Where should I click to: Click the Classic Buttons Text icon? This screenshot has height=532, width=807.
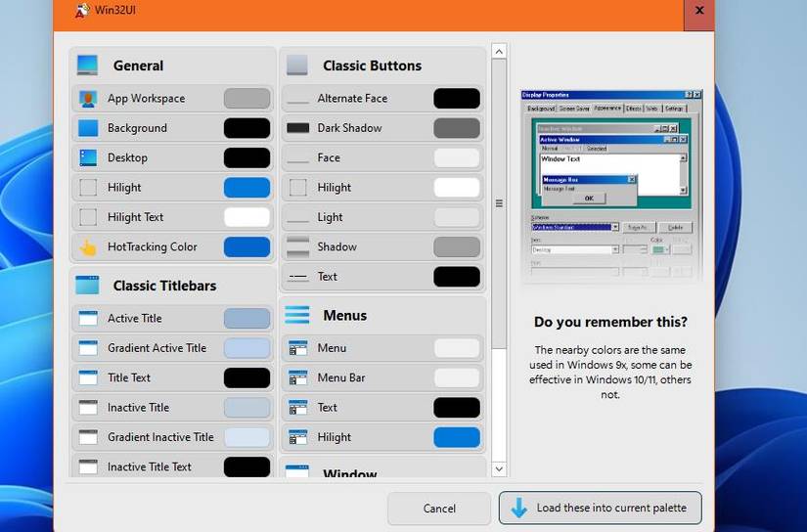tap(298, 277)
